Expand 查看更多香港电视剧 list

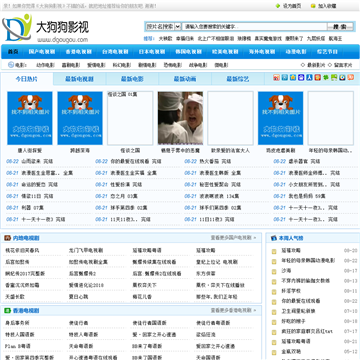[x=233, y=310]
